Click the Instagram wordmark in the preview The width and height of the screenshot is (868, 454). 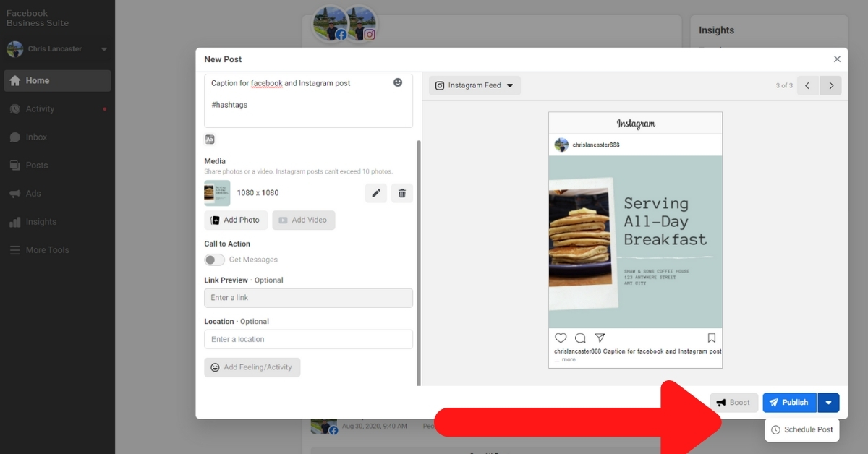tap(636, 124)
